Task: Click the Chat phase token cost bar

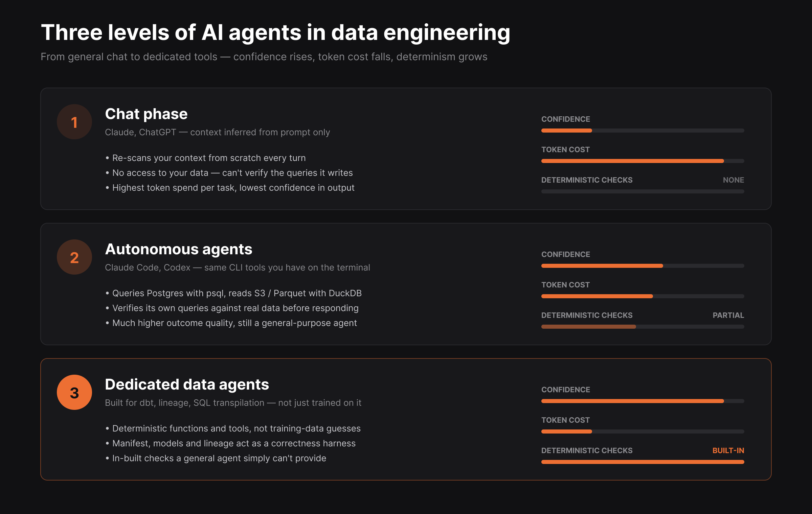Action: click(x=643, y=161)
